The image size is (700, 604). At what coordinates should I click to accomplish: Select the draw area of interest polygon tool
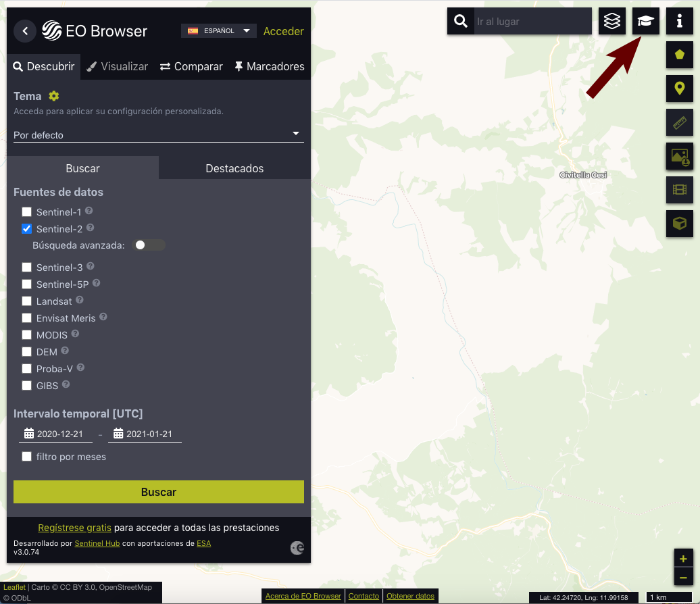coord(679,55)
